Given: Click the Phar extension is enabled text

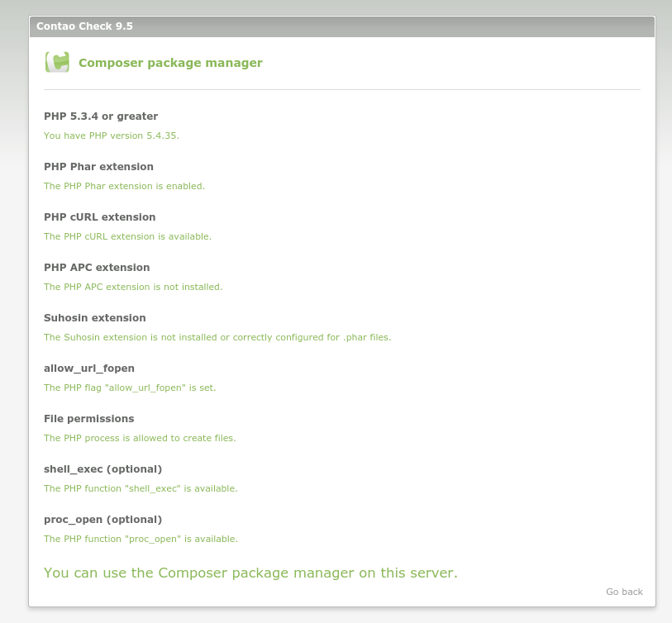Looking at the screenshot, I should click(x=124, y=186).
